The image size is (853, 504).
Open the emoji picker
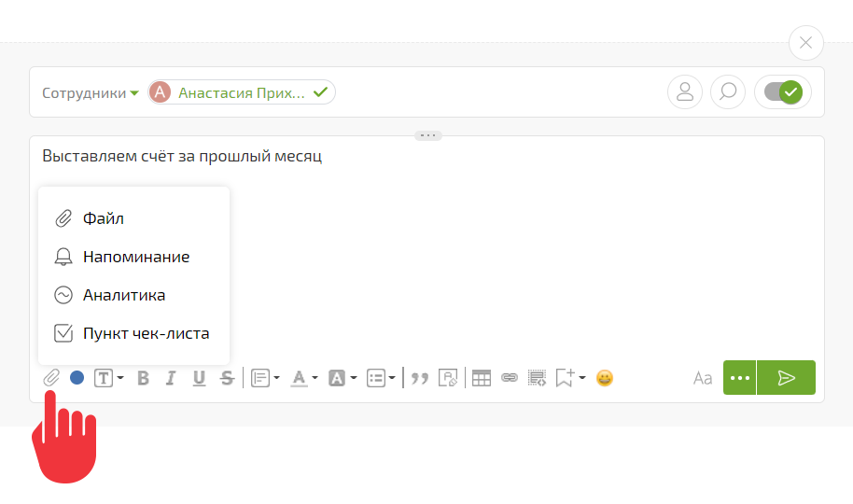coord(605,378)
